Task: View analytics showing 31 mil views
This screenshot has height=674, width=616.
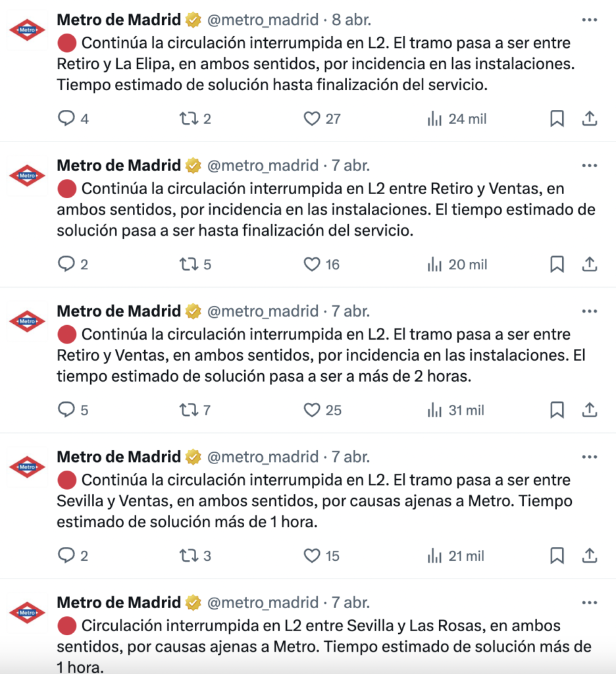Action: point(455,410)
